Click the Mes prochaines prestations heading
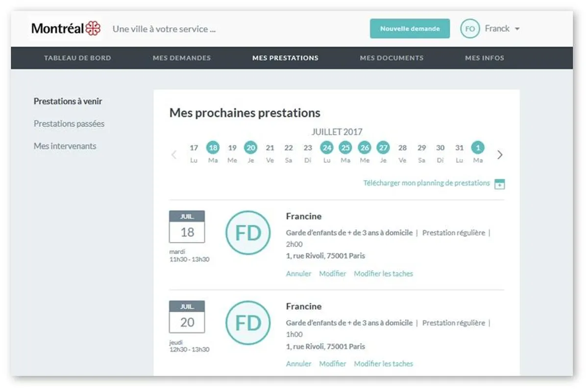 click(x=245, y=113)
